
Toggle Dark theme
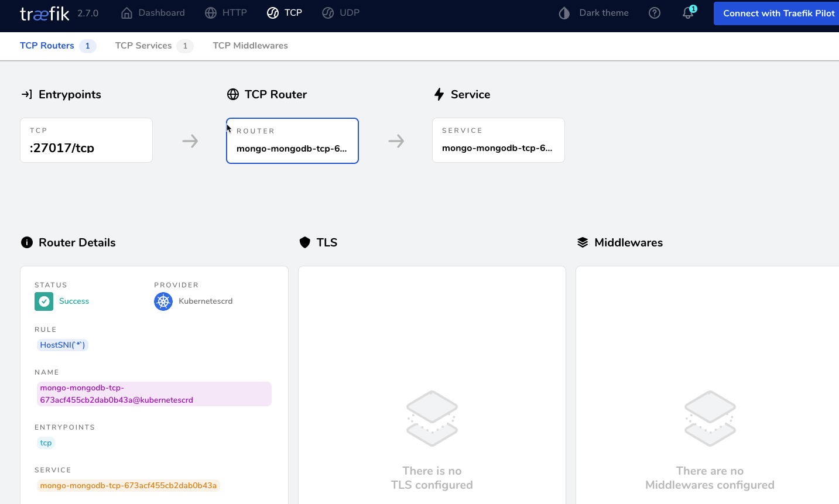pyautogui.click(x=594, y=13)
